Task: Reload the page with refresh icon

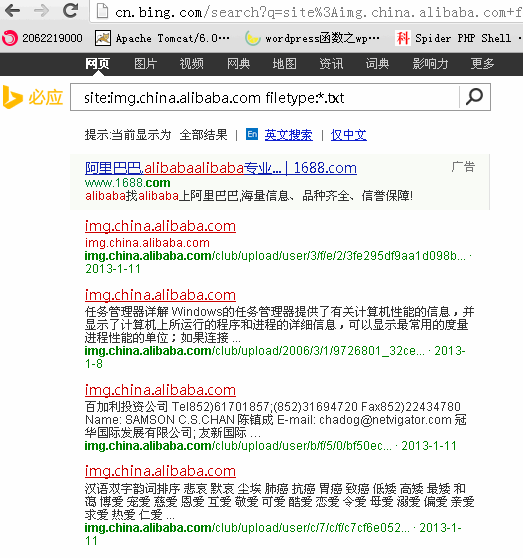Action: pos(70,10)
